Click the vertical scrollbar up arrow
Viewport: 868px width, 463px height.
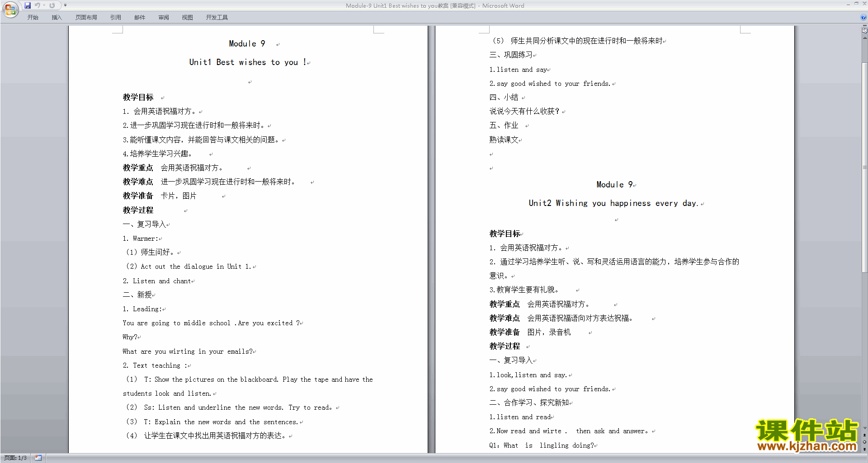pyautogui.click(x=864, y=38)
